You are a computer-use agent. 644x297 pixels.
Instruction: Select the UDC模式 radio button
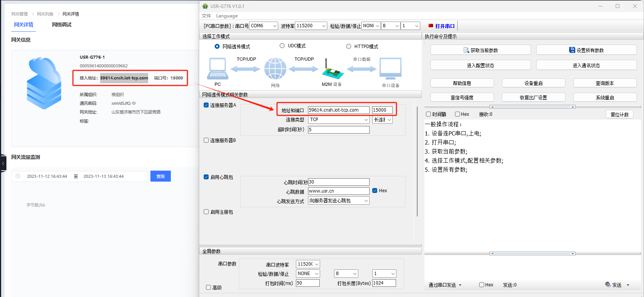pos(282,46)
